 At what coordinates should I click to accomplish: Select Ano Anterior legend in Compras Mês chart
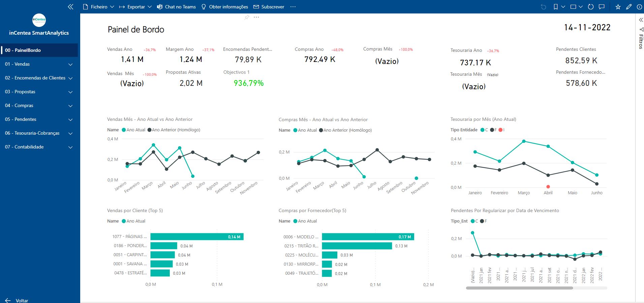pyautogui.click(x=345, y=130)
